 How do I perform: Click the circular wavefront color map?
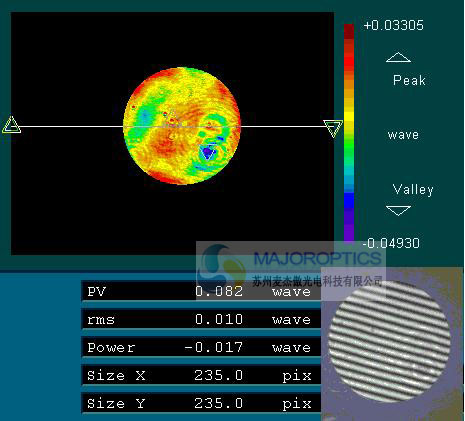click(182, 126)
